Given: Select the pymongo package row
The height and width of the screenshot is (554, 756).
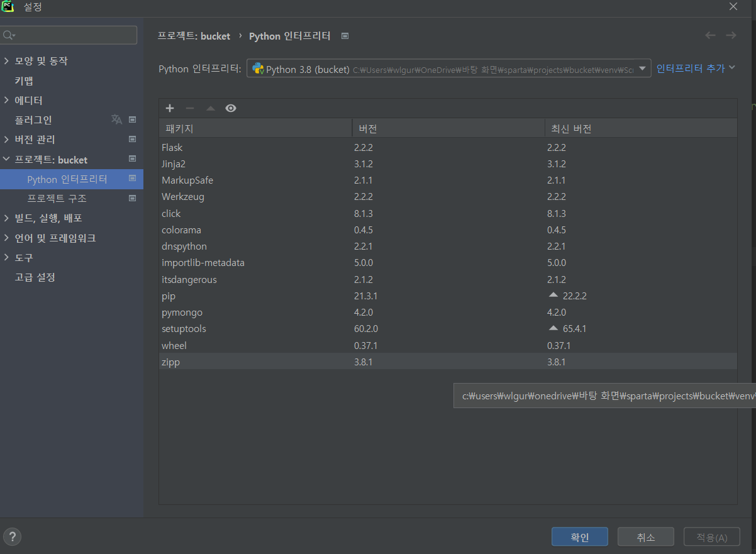Looking at the screenshot, I should [448, 312].
